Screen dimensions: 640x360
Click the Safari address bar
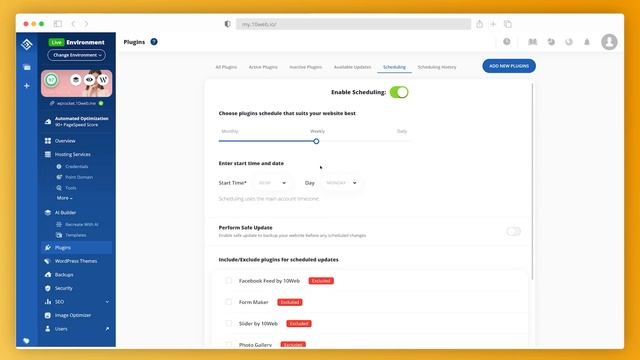[x=353, y=24]
